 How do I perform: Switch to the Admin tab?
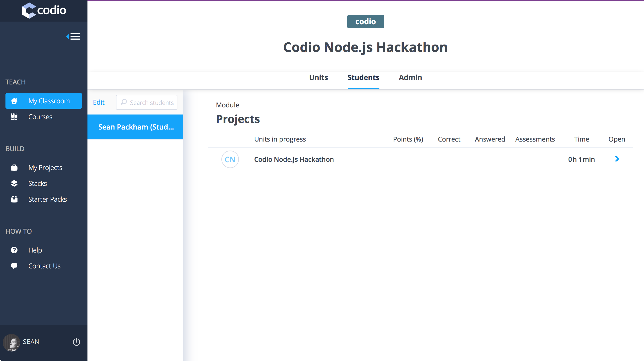[x=410, y=78]
